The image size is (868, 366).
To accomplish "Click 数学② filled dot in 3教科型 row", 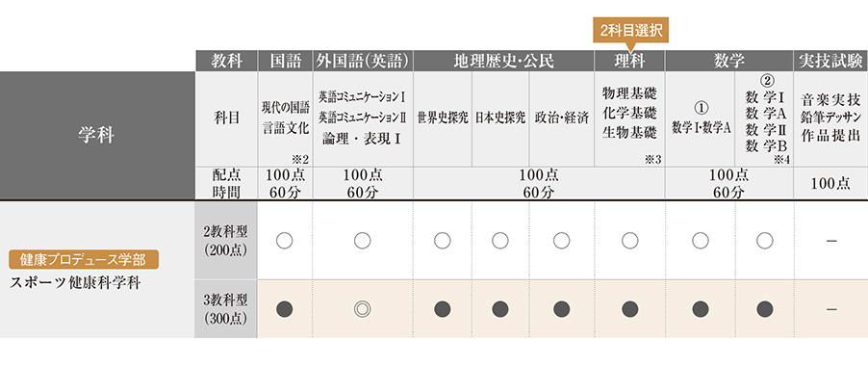I will (764, 309).
